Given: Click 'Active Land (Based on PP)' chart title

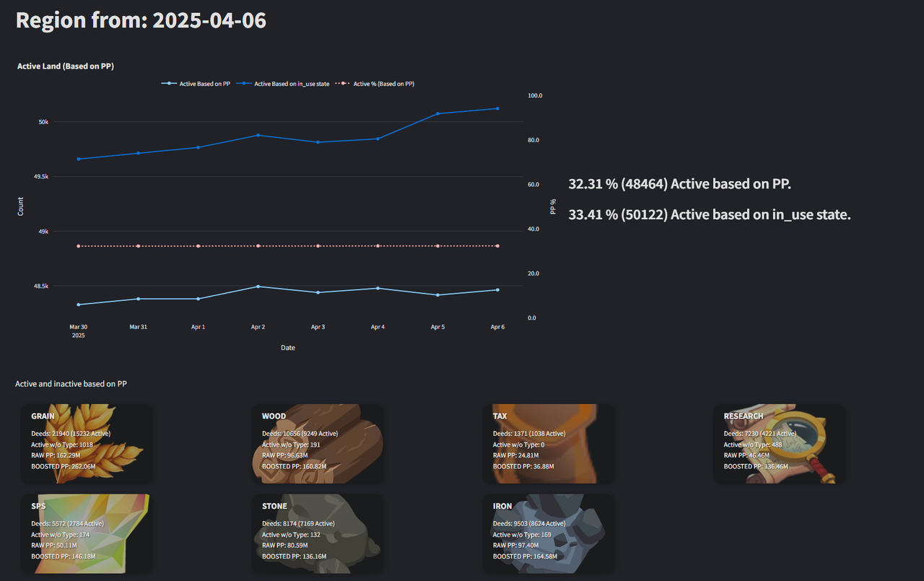Looking at the screenshot, I should point(66,66).
